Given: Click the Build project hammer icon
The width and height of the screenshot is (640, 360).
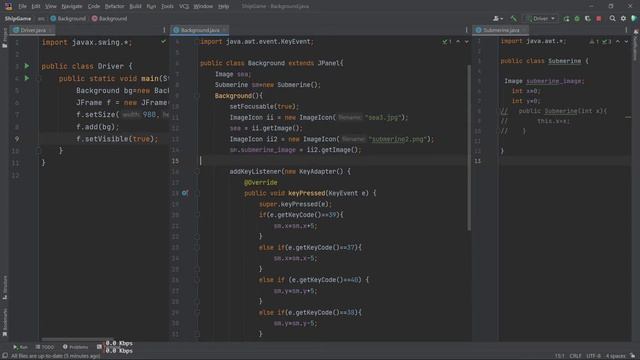Looking at the screenshot, I should 513,18.
